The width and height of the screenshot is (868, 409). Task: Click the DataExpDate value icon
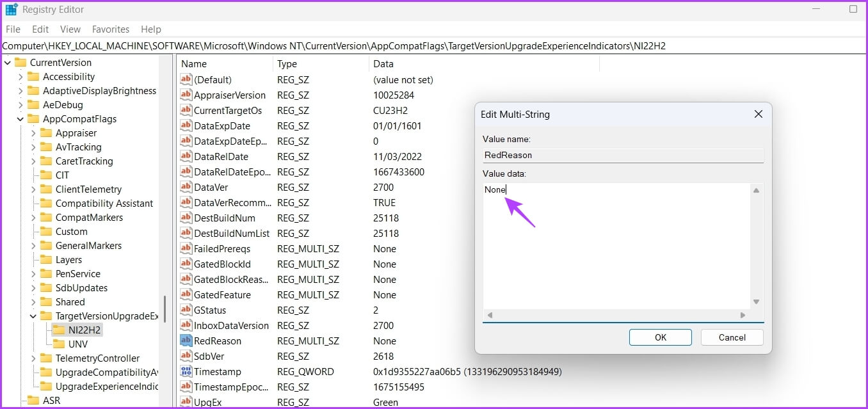[x=186, y=125]
